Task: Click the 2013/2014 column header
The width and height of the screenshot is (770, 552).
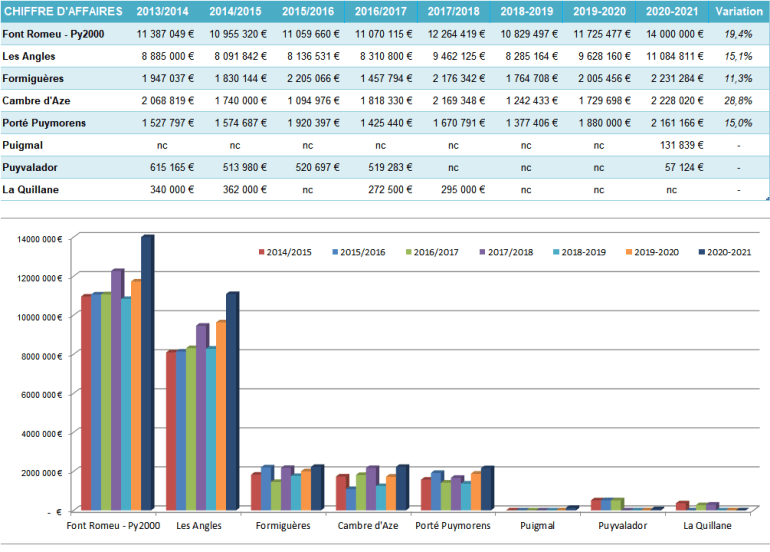Action: [x=161, y=12]
